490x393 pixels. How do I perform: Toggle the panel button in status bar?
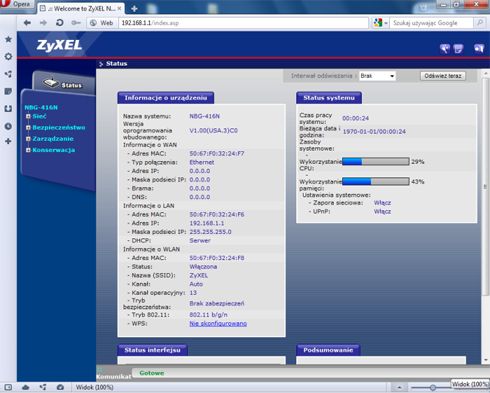(8, 387)
